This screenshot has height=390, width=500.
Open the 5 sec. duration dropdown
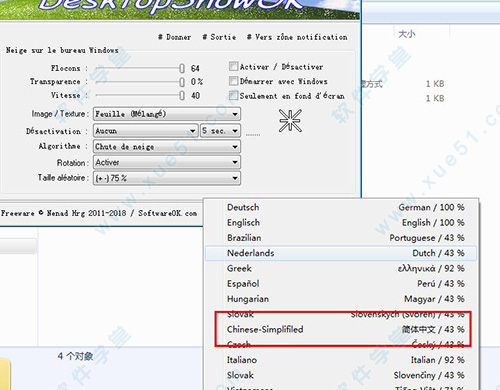[x=220, y=131]
